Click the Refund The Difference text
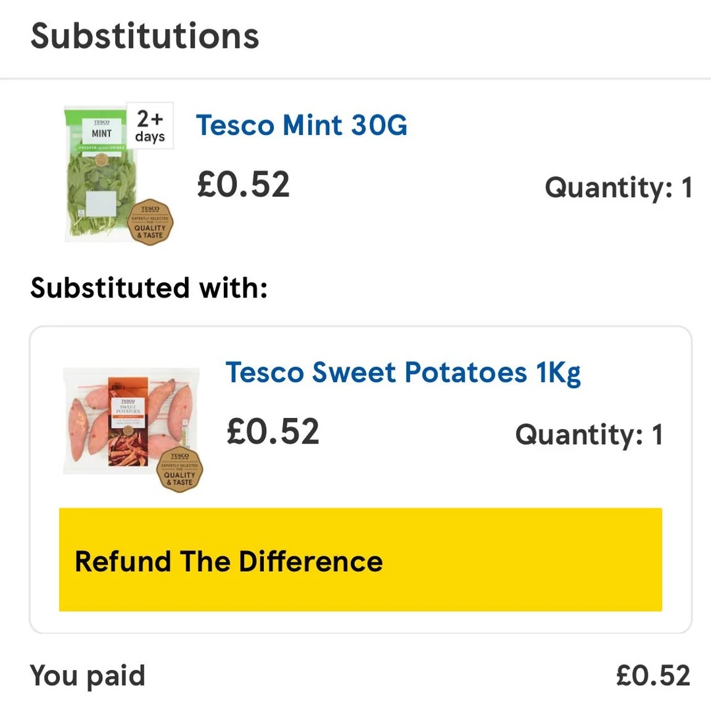The image size is (711, 728). tap(228, 562)
